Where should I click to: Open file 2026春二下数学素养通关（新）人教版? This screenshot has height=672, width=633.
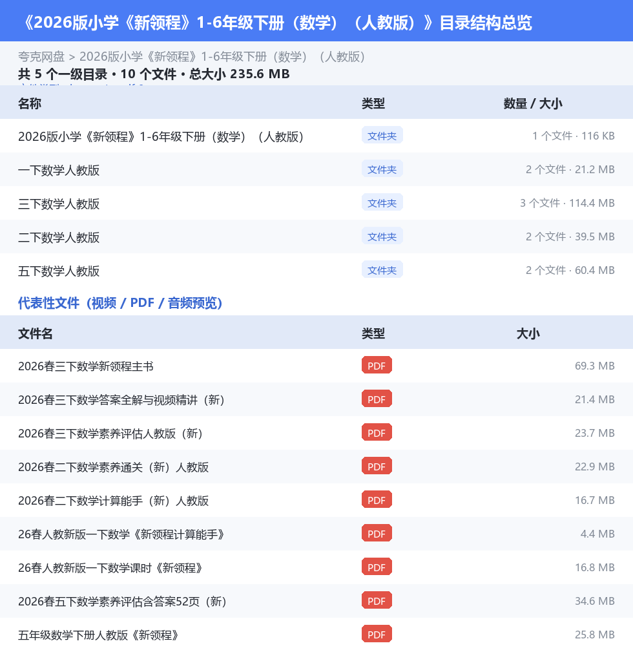(114, 467)
